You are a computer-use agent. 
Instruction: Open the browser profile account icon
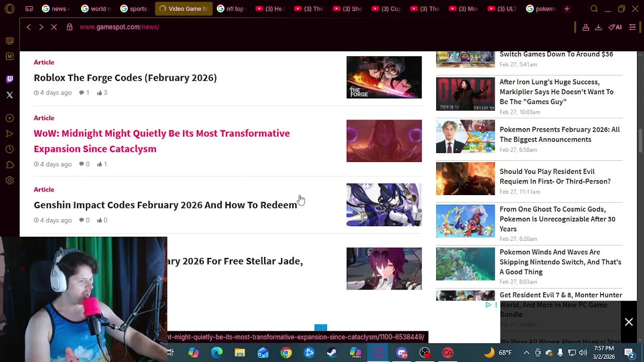[x=586, y=27]
